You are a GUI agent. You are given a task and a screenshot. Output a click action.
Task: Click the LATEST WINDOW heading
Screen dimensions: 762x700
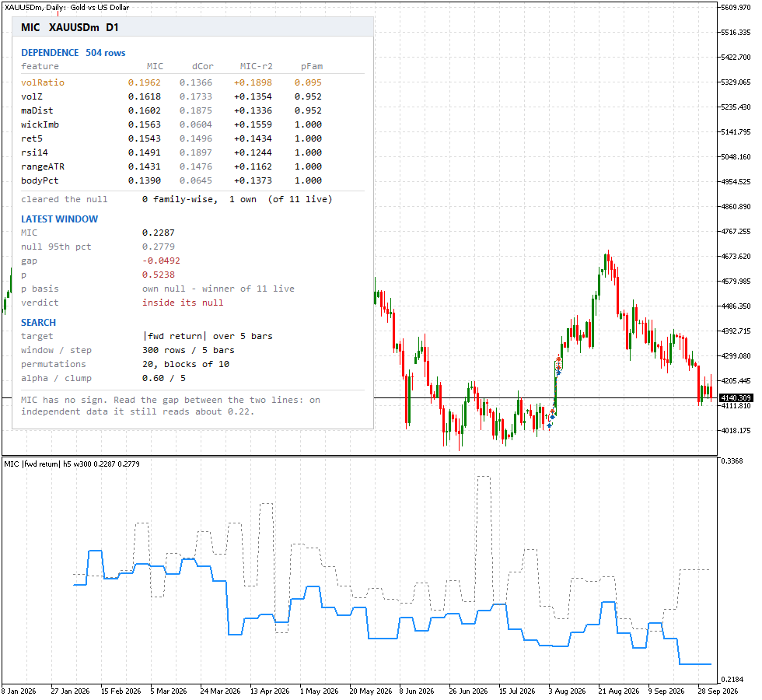pyautogui.click(x=59, y=219)
